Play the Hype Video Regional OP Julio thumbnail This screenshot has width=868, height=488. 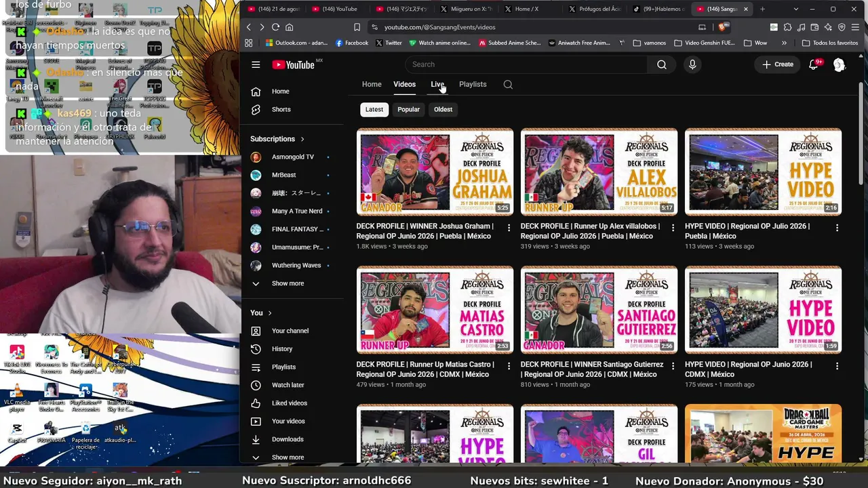tap(764, 172)
